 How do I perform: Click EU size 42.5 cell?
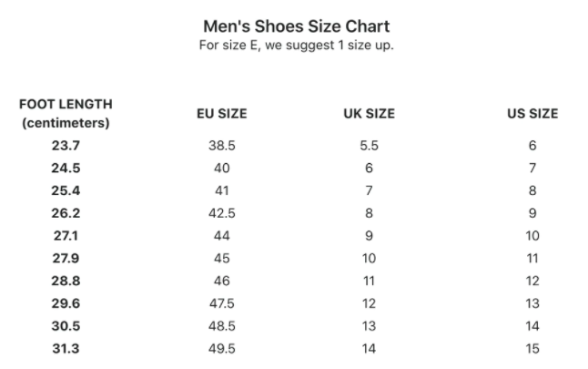[x=222, y=213]
